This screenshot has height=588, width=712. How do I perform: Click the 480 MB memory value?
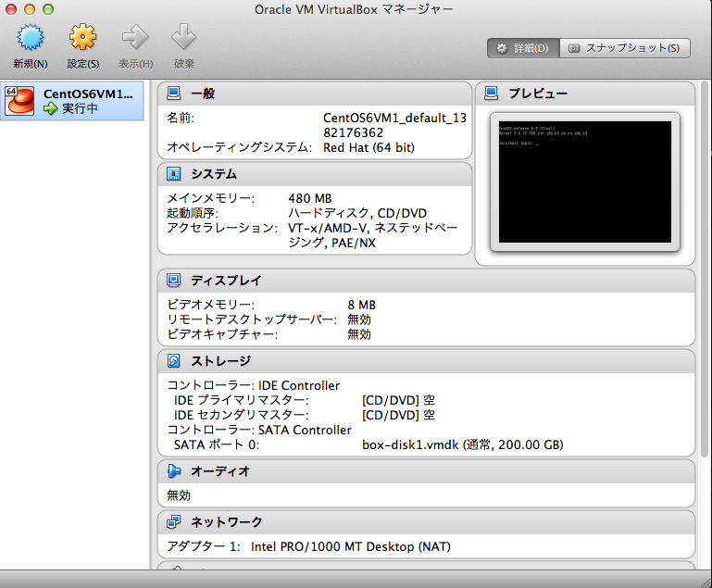pyautogui.click(x=309, y=198)
